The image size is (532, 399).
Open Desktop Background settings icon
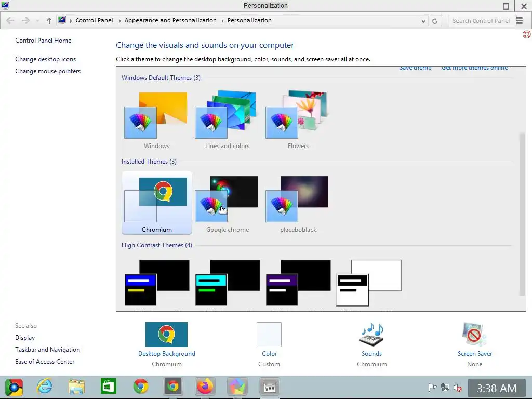click(166, 335)
